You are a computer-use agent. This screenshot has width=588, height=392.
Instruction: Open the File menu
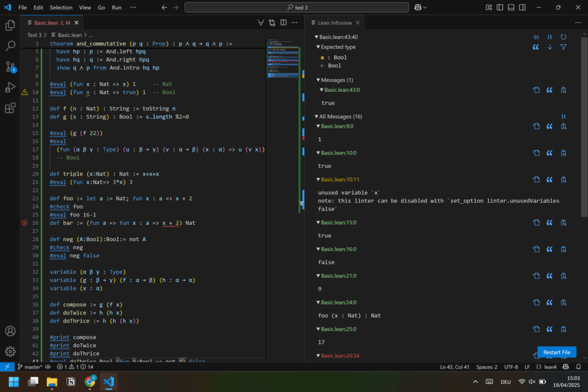click(x=22, y=7)
